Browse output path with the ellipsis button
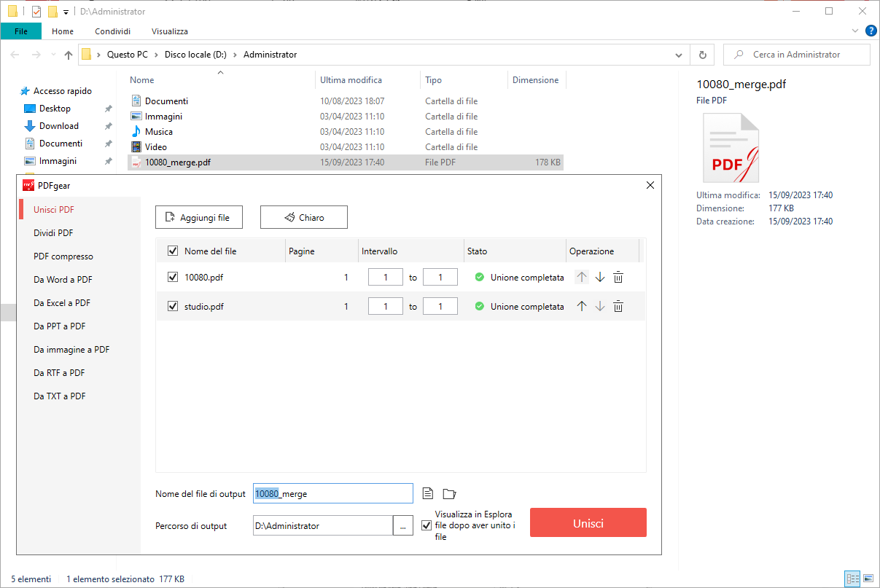This screenshot has height=588, width=880. tap(403, 525)
